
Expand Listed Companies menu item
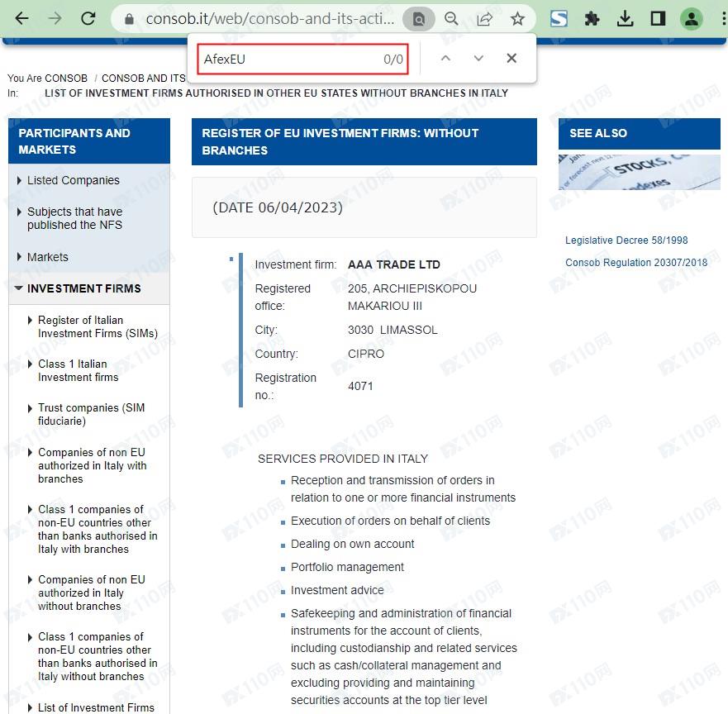tap(73, 180)
